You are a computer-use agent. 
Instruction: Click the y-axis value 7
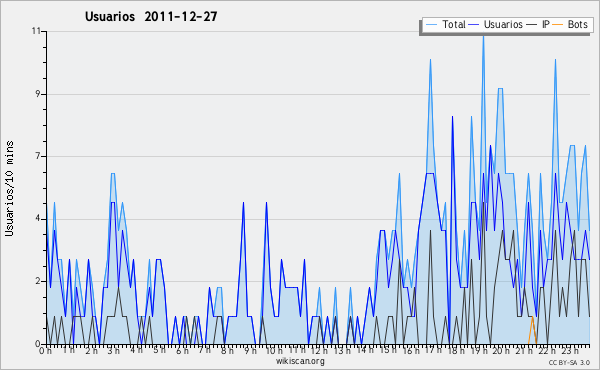pos(38,156)
